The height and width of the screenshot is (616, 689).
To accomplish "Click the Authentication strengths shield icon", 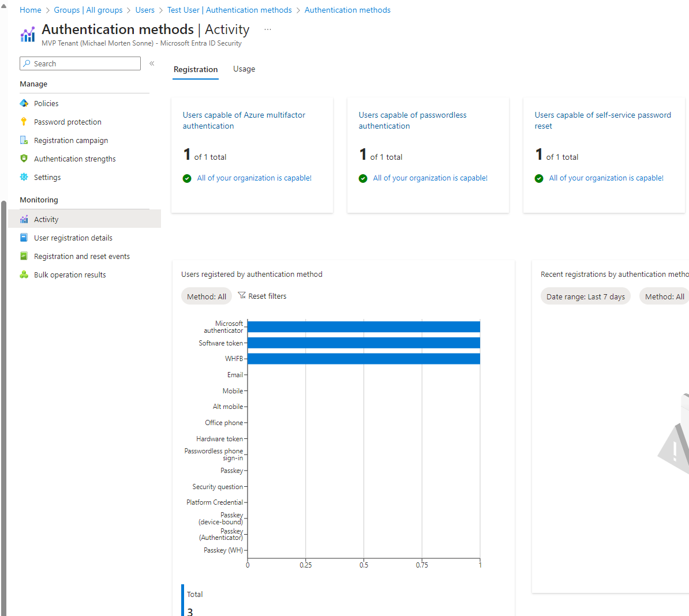I will point(24,159).
